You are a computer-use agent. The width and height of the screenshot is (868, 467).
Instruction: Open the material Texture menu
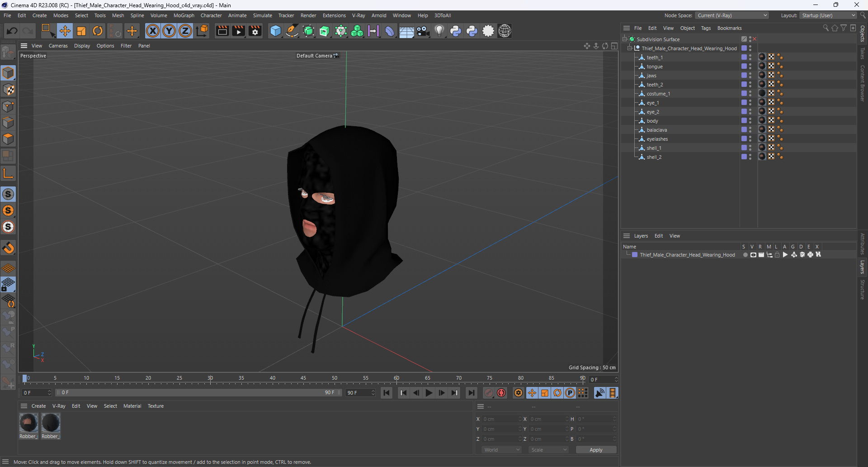(x=156, y=406)
